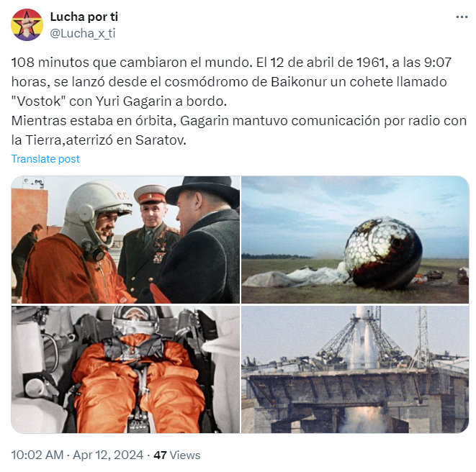The height and width of the screenshot is (472, 476).
Task: Click the paragraph starting "Mientras estaba en órbita"
Action: coord(239,130)
